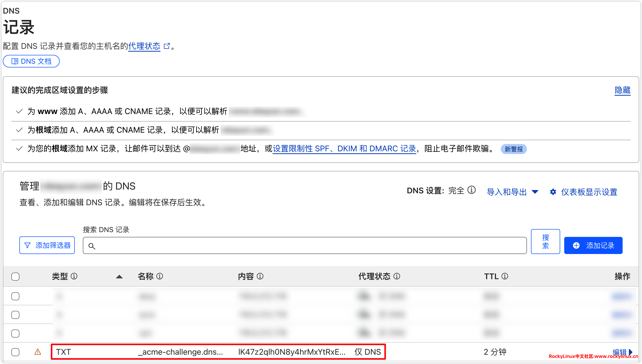Open the DNS 文档 button

31,61
